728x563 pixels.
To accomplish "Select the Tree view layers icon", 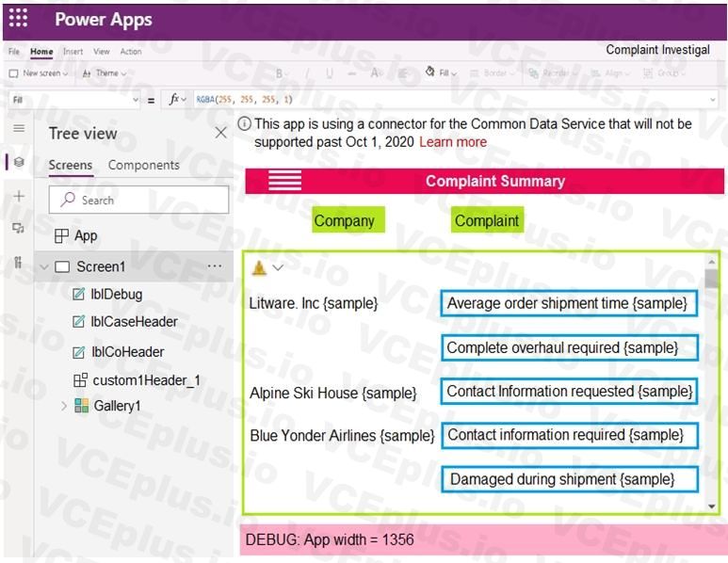I will click(19, 162).
